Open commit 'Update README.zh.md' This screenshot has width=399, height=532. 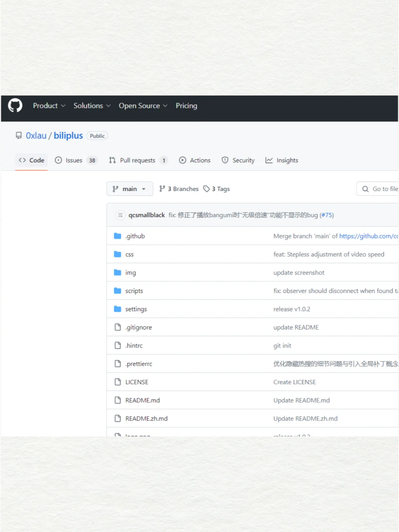[x=306, y=419]
